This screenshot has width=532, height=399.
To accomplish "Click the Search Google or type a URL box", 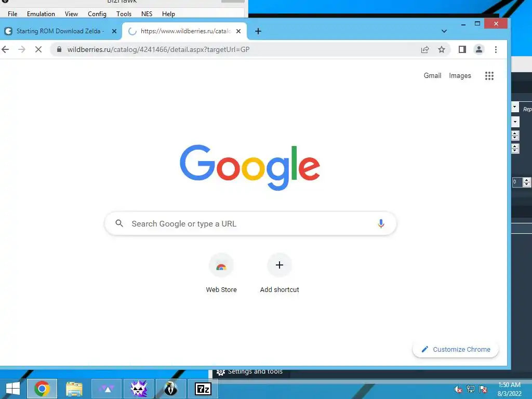I will [x=250, y=223].
